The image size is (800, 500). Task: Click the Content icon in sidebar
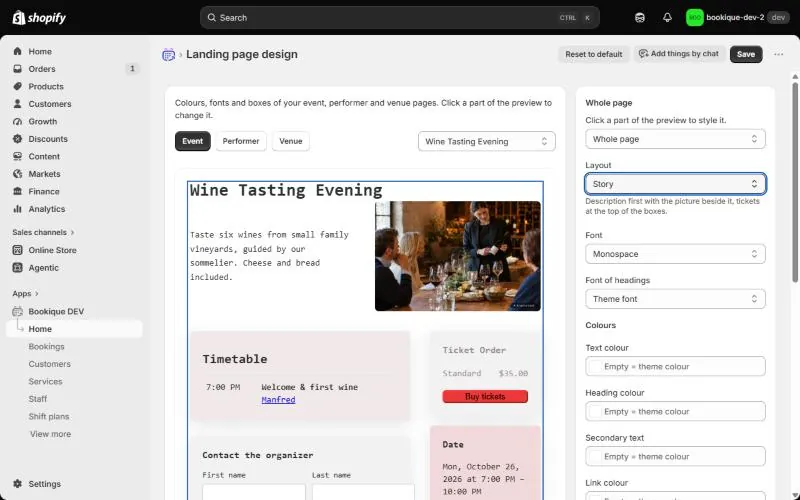tap(17, 156)
